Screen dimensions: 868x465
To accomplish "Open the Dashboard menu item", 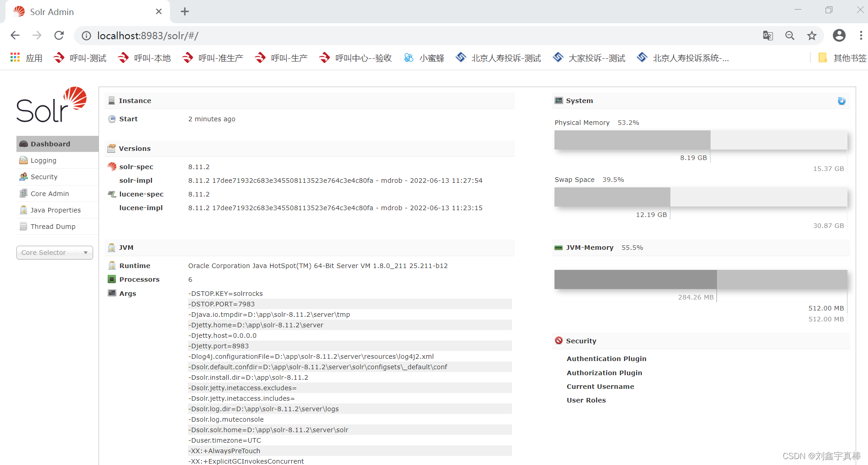I will (x=58, y=144).
